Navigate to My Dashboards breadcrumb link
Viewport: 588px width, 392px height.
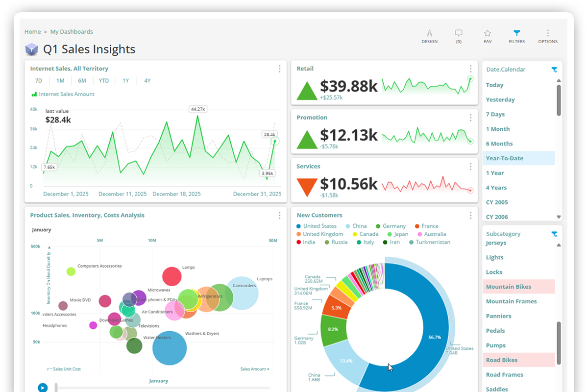72,31
